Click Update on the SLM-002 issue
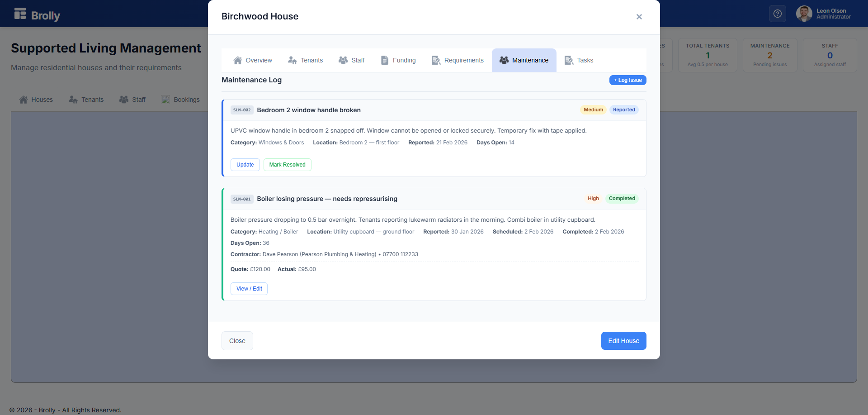The width and height of the screenshot is (868, 415). point(245,165)
